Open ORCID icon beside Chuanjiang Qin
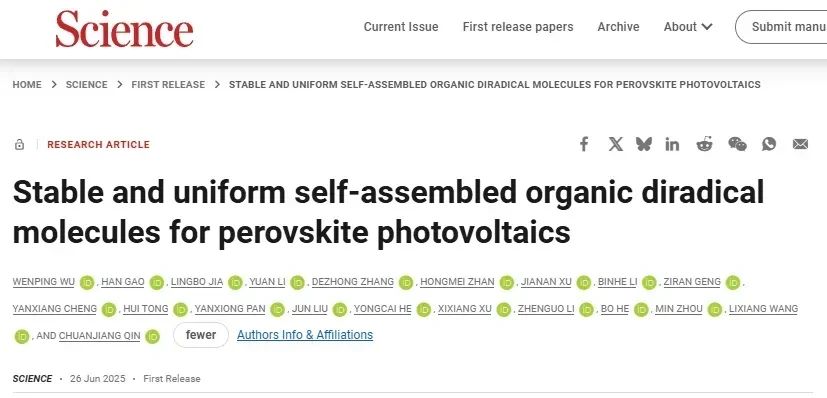The height and width of the screenshot is (398, 827). (x=152, y=336)
